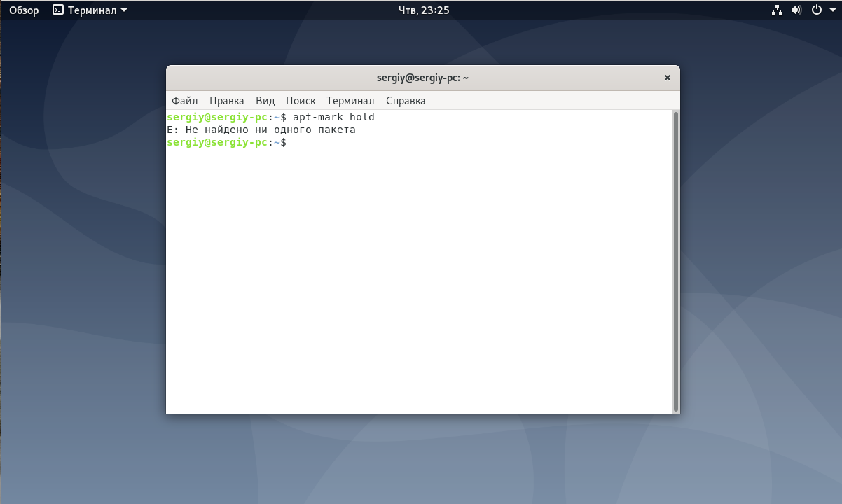Screen dimensions: 842x504
Task: Click the Обзор activities button
Action: coord(24,10)
